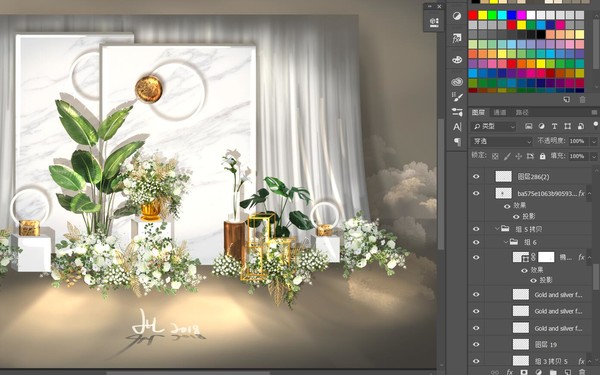Filter layers by smart objects icon
The width and height of the screenshot is (600, 375).
pos(580,126)
